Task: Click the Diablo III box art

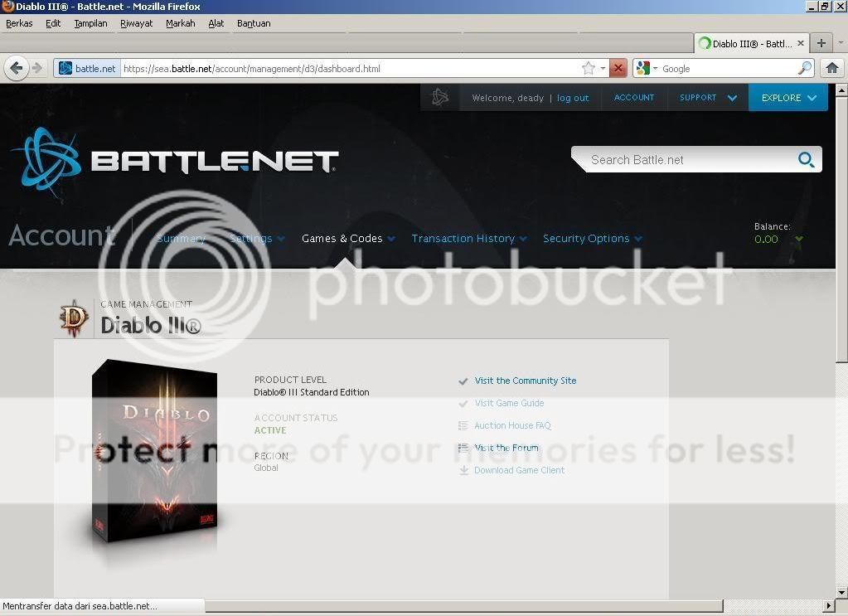Action: point(155,452)
